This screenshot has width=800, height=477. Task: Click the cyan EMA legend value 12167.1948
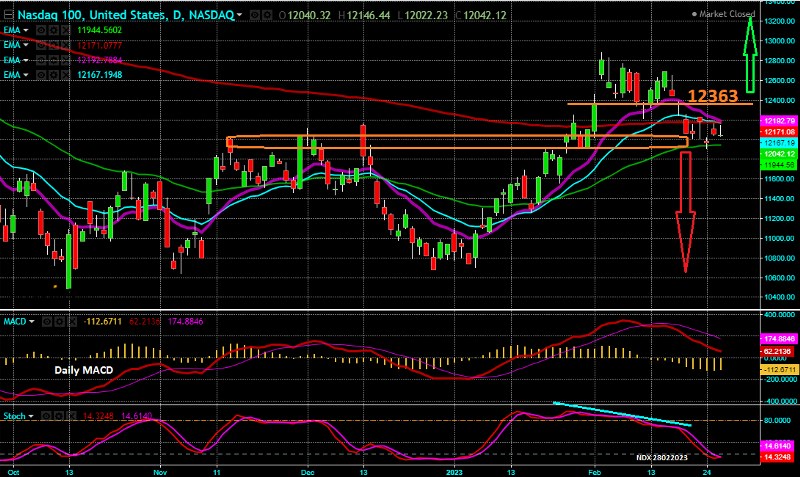[x=99, y=75]
